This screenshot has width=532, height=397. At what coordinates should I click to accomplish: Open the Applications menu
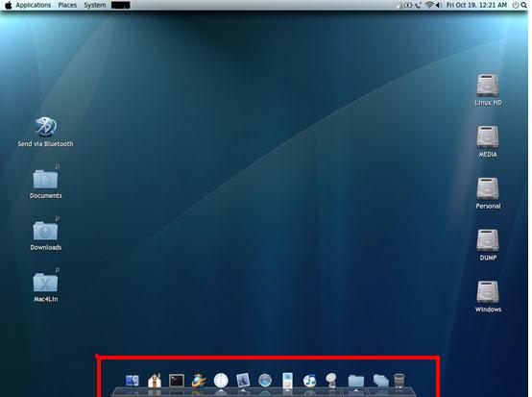34,5
